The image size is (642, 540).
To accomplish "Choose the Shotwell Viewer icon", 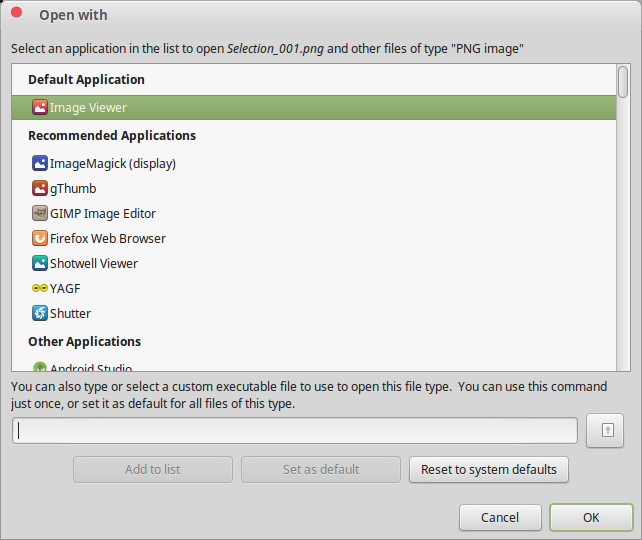I will pyautogui.click(x=40, y=263).
